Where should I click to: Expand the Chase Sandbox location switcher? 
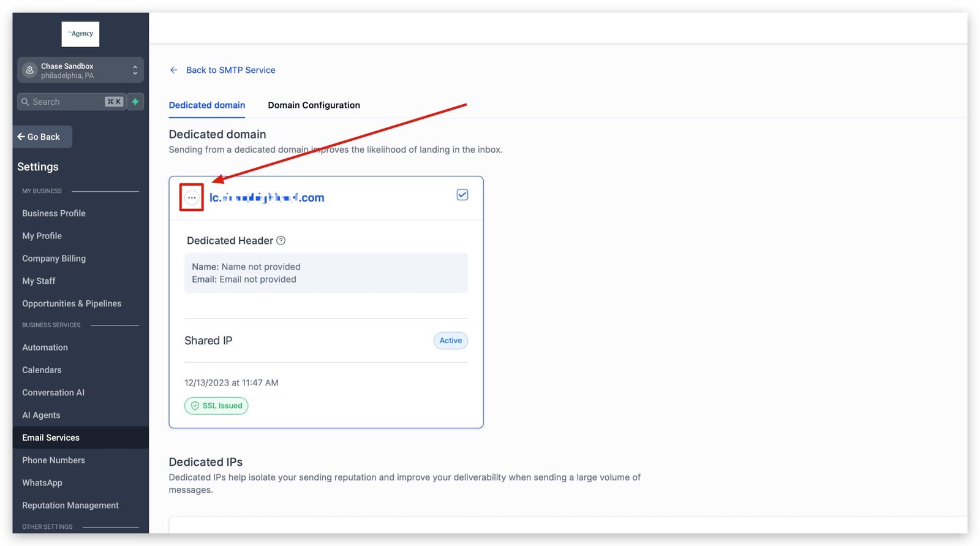tap(135, 70)
